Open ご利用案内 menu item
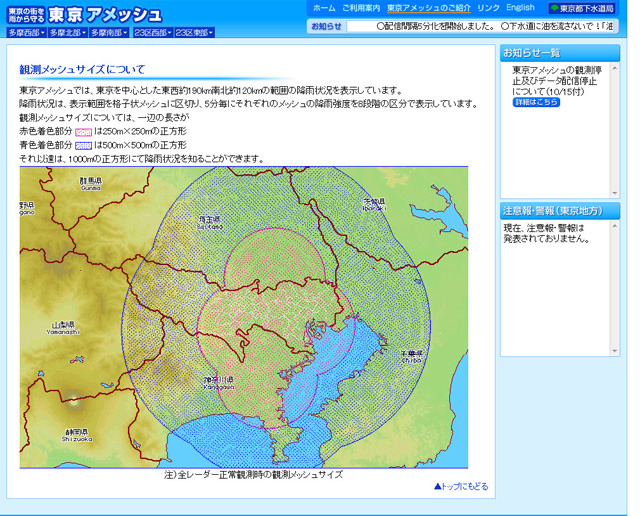The image size is (640, 516). click(x=361, y=8)
